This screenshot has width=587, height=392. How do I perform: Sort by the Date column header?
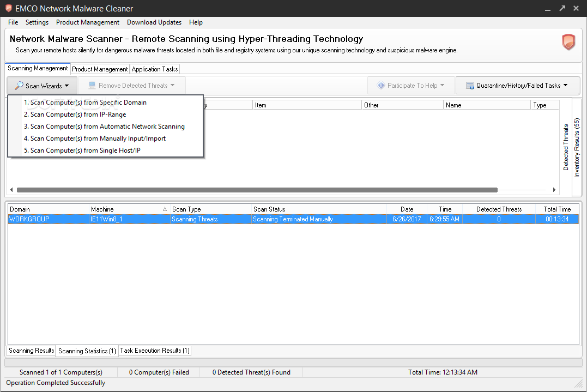point(407,209)
